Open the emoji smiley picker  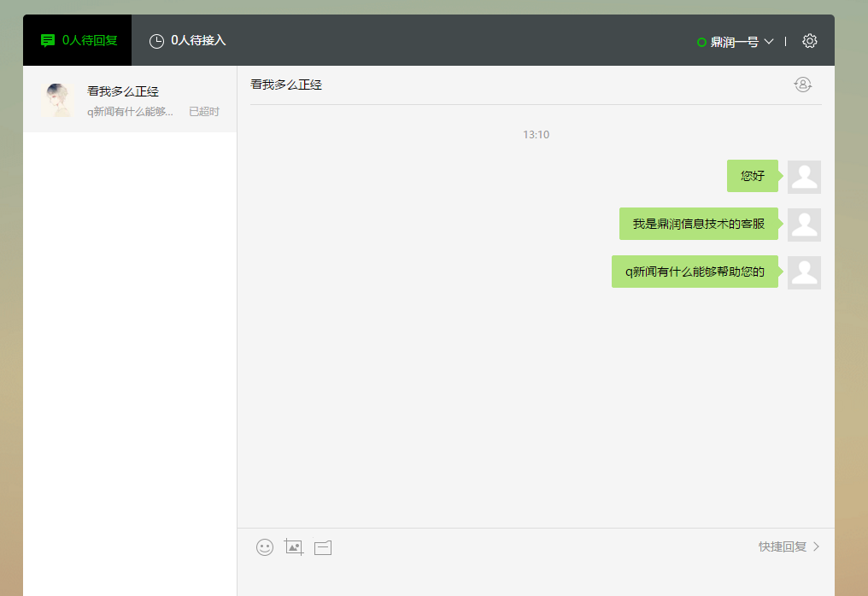click(x=265, y=547)
